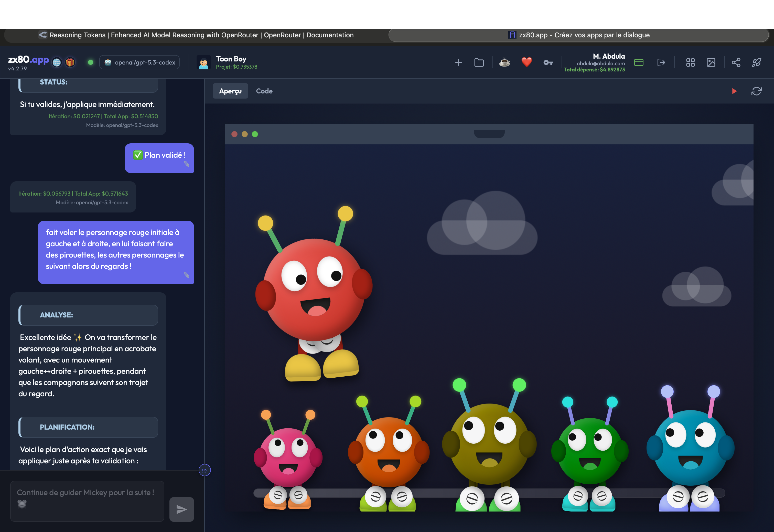774x532 pixels.
Task: Open the image gallery icon
Action: pyautogui.click(x=711, y=62)
